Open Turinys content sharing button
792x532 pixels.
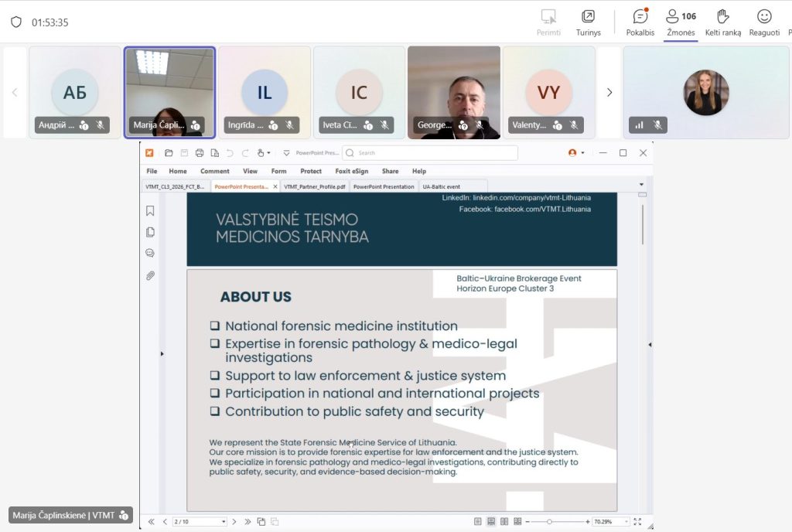point(588,22)
